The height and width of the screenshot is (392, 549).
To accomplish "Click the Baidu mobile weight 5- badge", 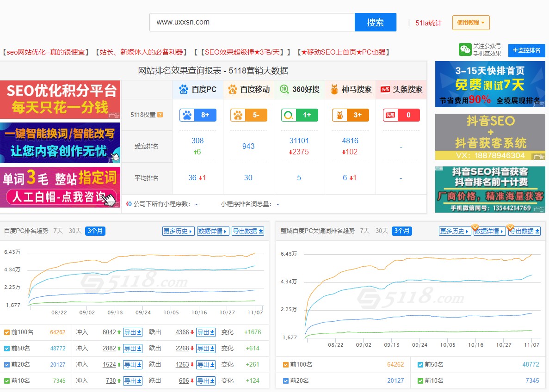I will [x=248, y=115].
